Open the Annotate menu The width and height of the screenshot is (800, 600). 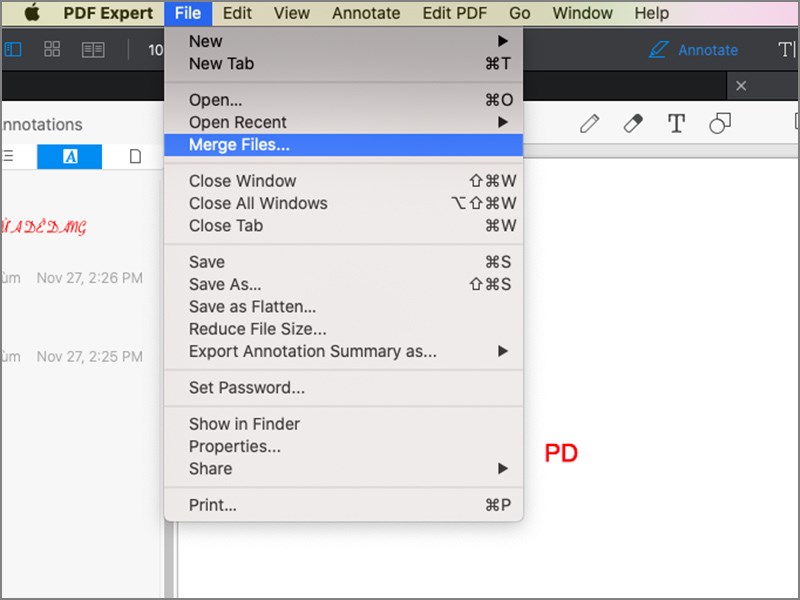coord(366,13)
